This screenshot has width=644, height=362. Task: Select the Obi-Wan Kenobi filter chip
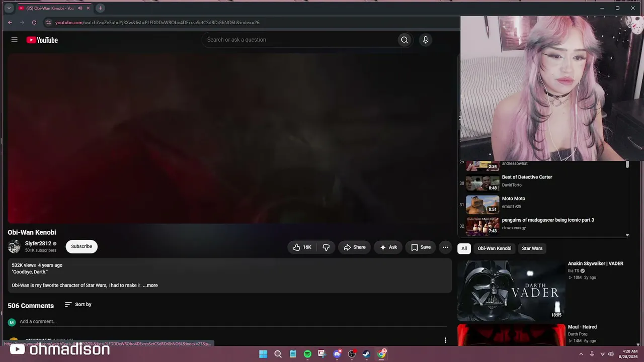[x=494, y=248]
